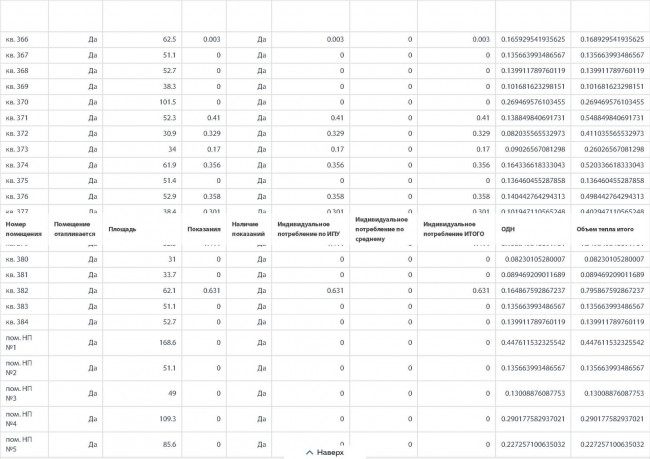The height and width of the screenshot is (459, 650).
Task: Select the row label пом. НП №3
Action: point(19,393)
